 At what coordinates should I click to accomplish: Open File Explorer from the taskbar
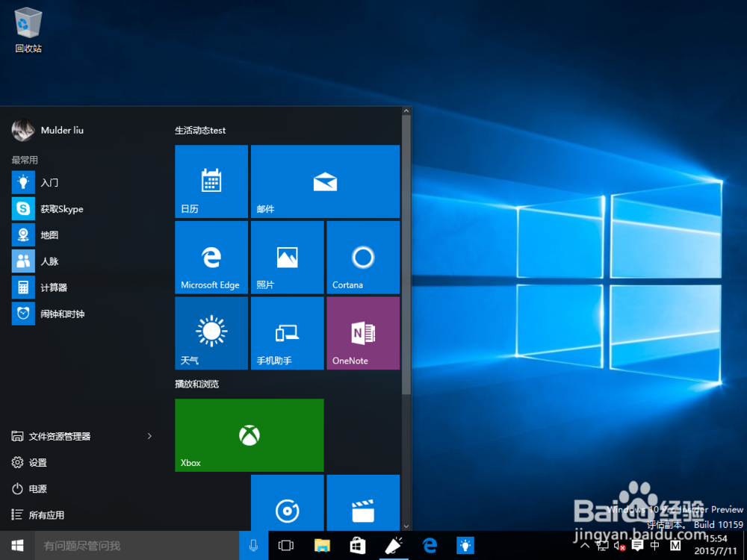point(322,545)
